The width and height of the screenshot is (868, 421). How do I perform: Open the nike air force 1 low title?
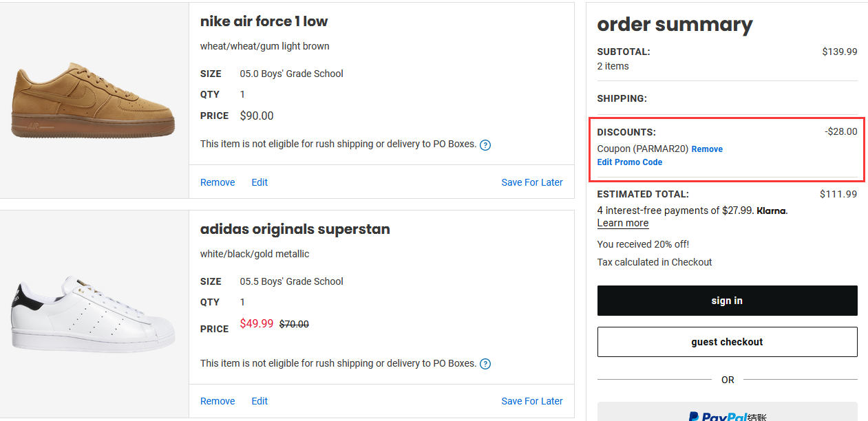(264, 21)
